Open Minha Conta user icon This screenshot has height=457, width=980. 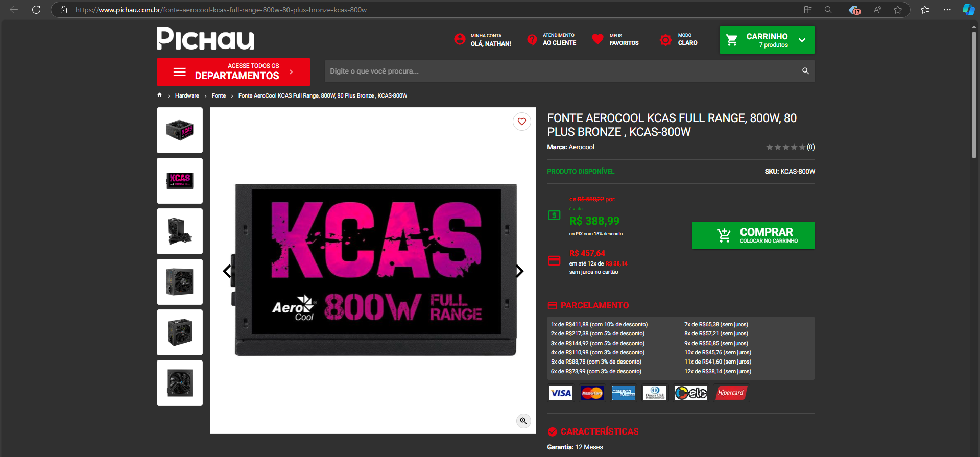tap(460, 39)
